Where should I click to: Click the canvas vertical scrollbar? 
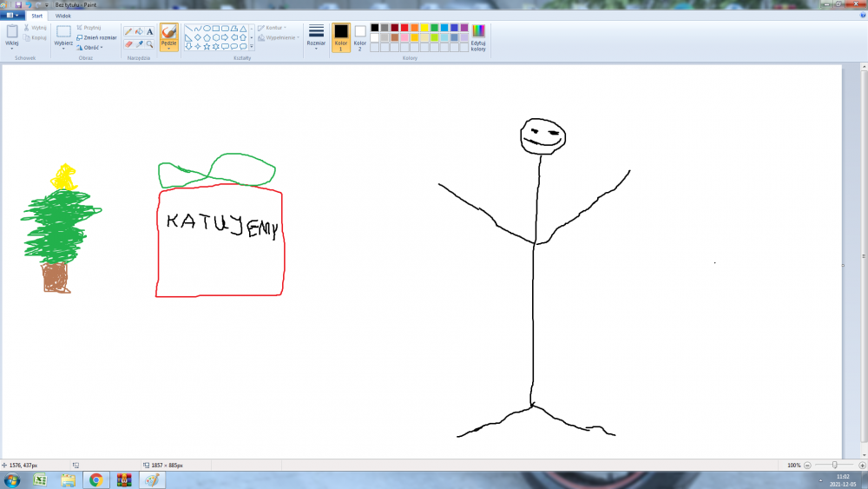tap(864, 256)
